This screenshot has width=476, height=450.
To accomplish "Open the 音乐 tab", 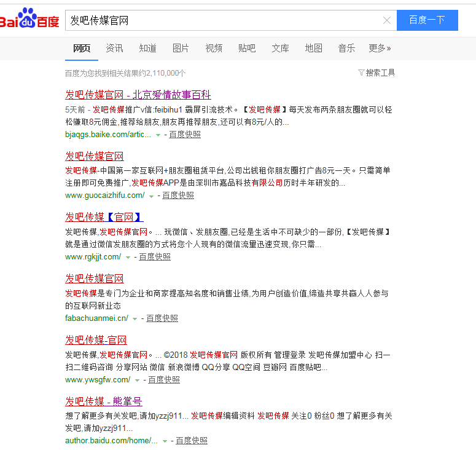I will (346, 49).
